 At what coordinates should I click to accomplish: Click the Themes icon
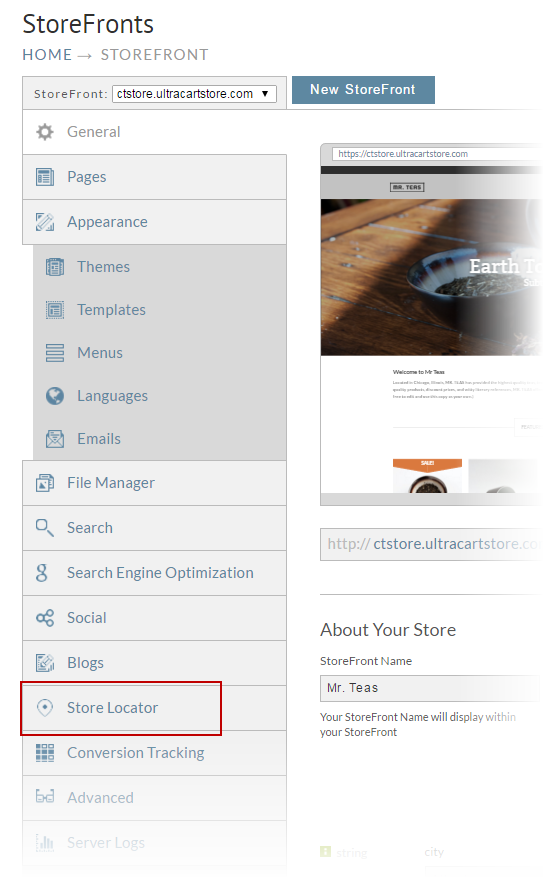[x=55, y=267]
